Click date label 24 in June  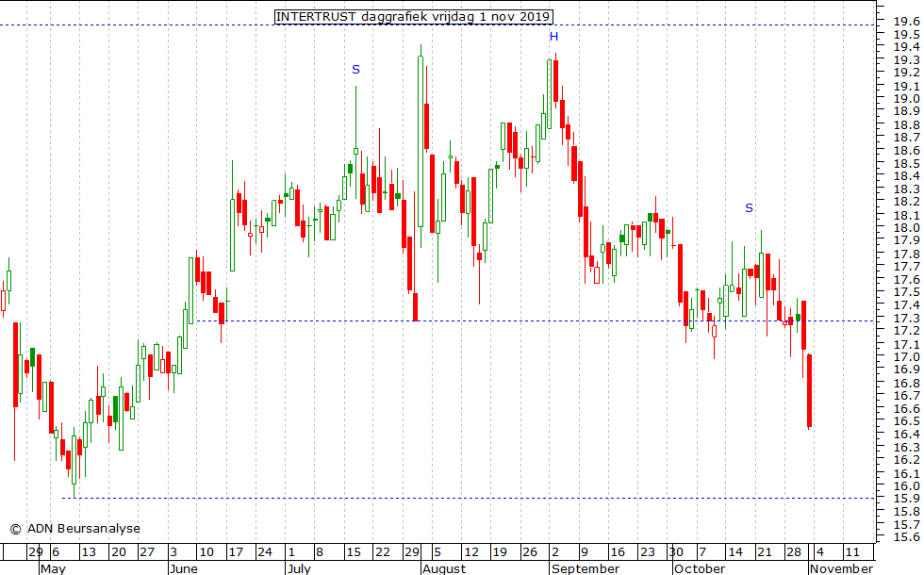(265, 552)
